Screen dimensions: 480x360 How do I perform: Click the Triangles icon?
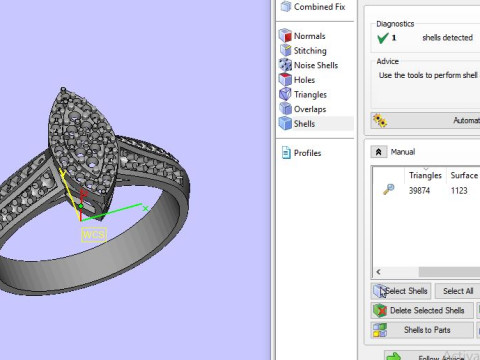(x=285, y=94)
